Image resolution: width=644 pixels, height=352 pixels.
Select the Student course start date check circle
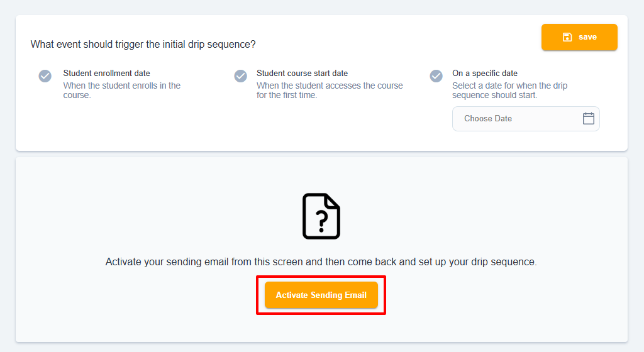[x=241, y=76]
